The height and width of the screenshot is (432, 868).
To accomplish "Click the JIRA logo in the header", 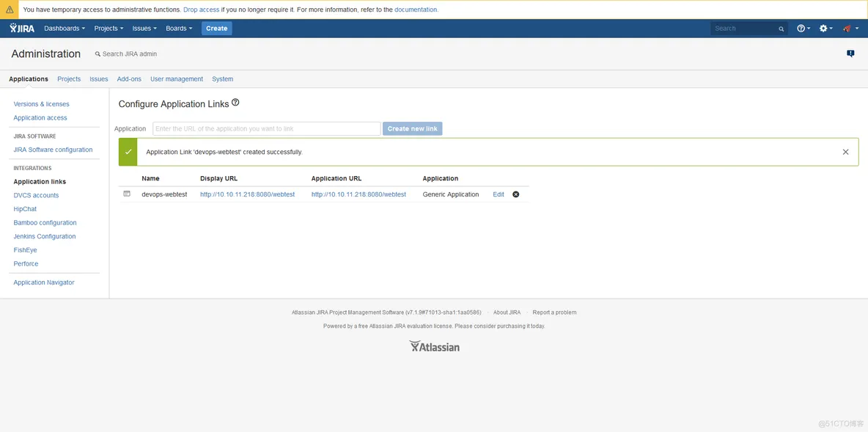I will 22,29.
